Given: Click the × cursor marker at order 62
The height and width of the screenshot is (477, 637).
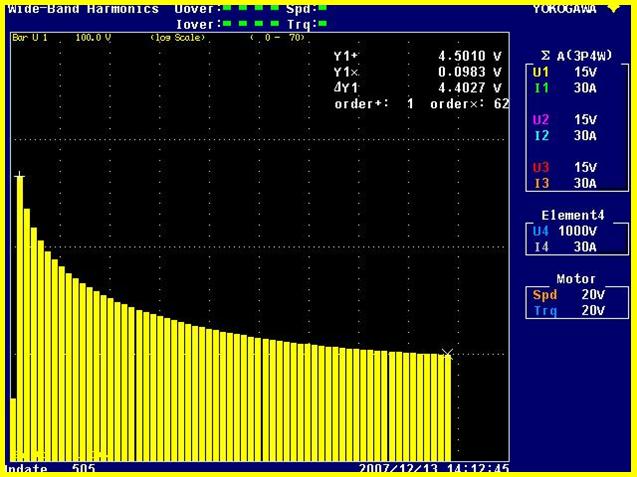Looking at the screenshot, I should point(447,353).
